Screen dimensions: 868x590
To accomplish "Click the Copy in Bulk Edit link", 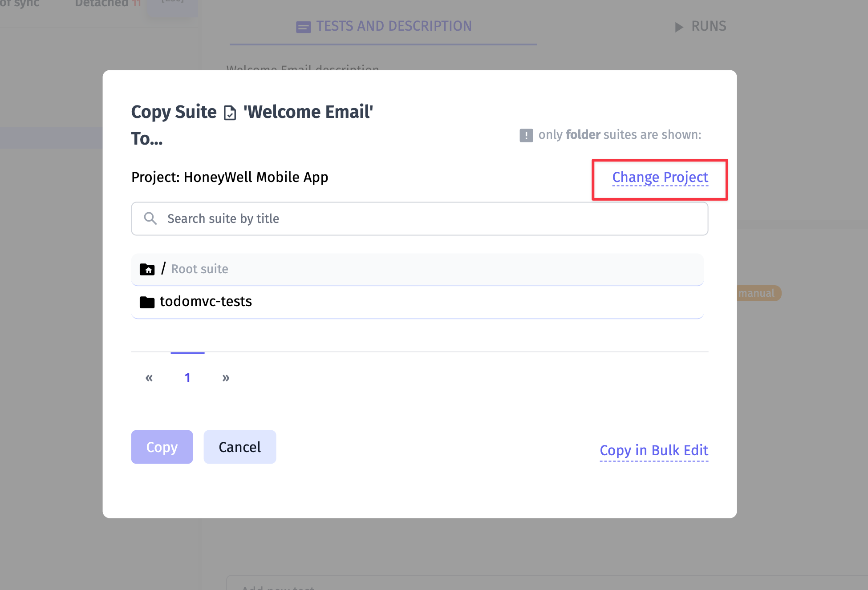I will tap(653, 451).
